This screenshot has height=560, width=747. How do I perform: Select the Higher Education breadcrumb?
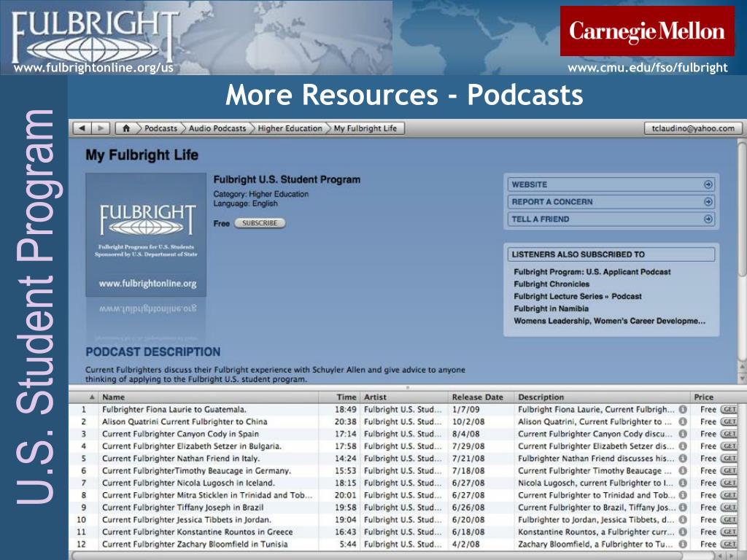tap(290, 128)
